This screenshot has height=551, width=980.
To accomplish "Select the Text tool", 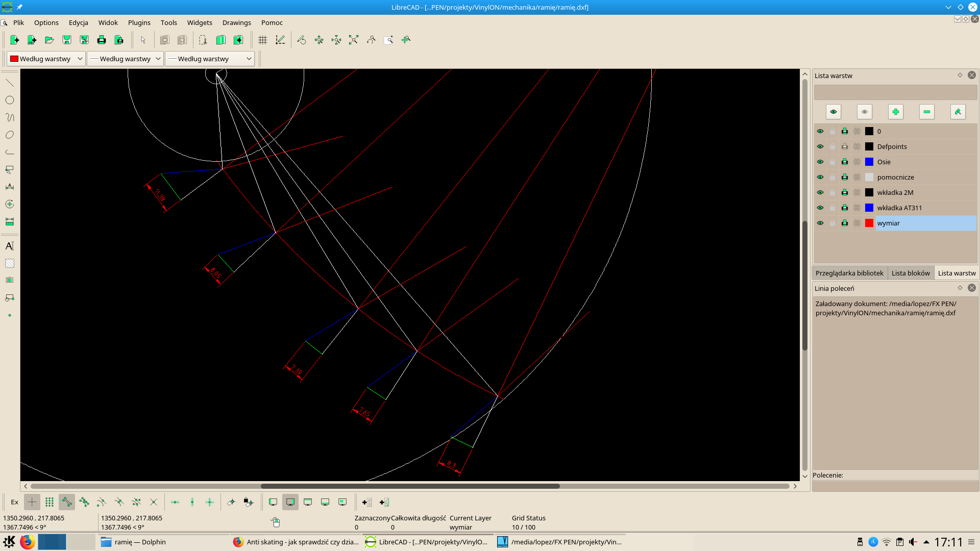I will tap(10, 246).
